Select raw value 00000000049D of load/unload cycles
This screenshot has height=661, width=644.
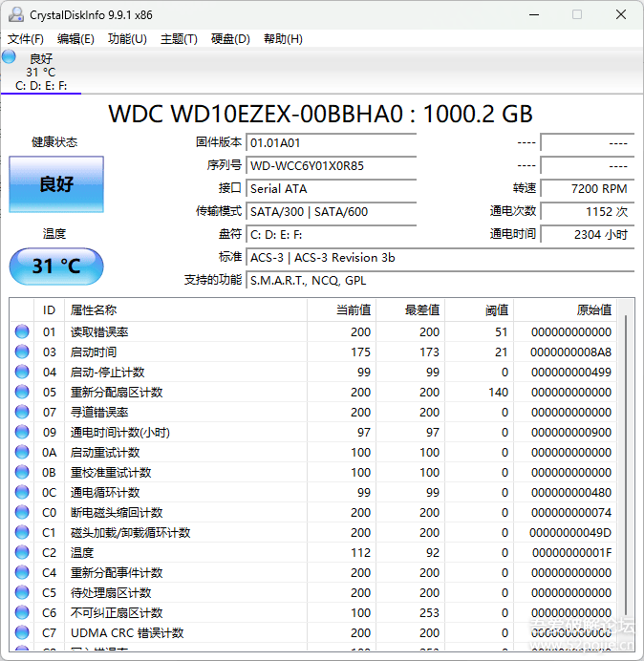570,533
